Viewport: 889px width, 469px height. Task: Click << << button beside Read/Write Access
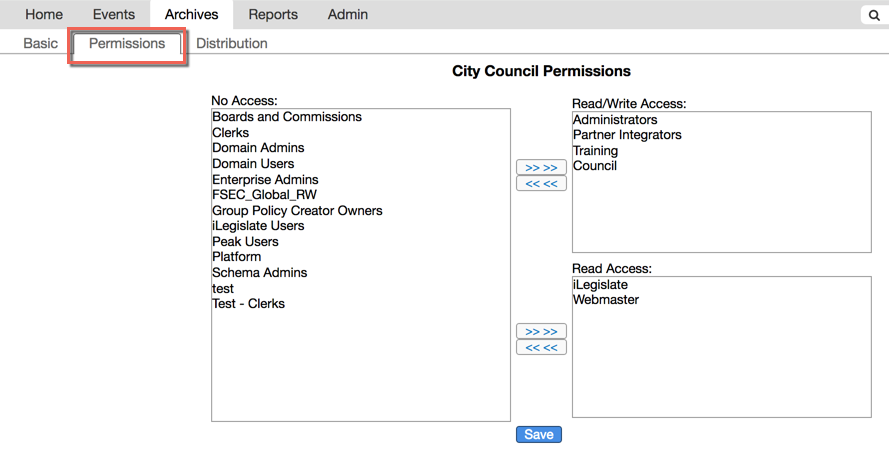point(541,184)
